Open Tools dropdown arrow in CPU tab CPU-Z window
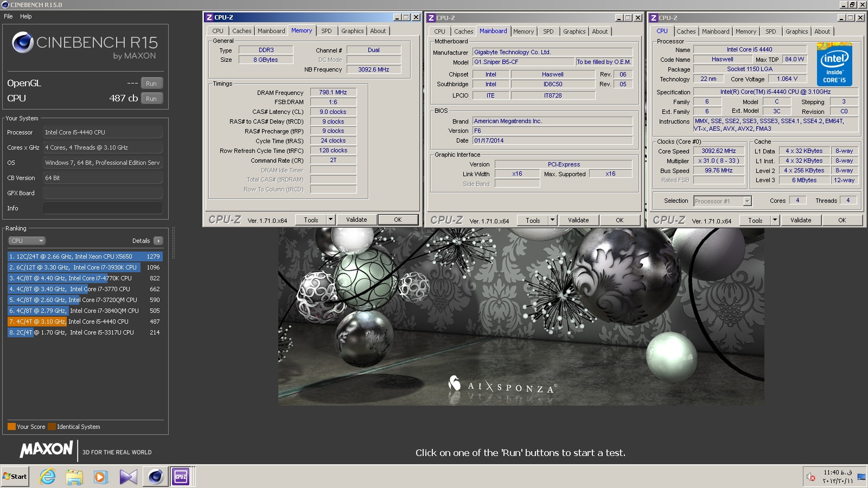Viewport: 868px width, 488px height. click(x=775, y=220)
